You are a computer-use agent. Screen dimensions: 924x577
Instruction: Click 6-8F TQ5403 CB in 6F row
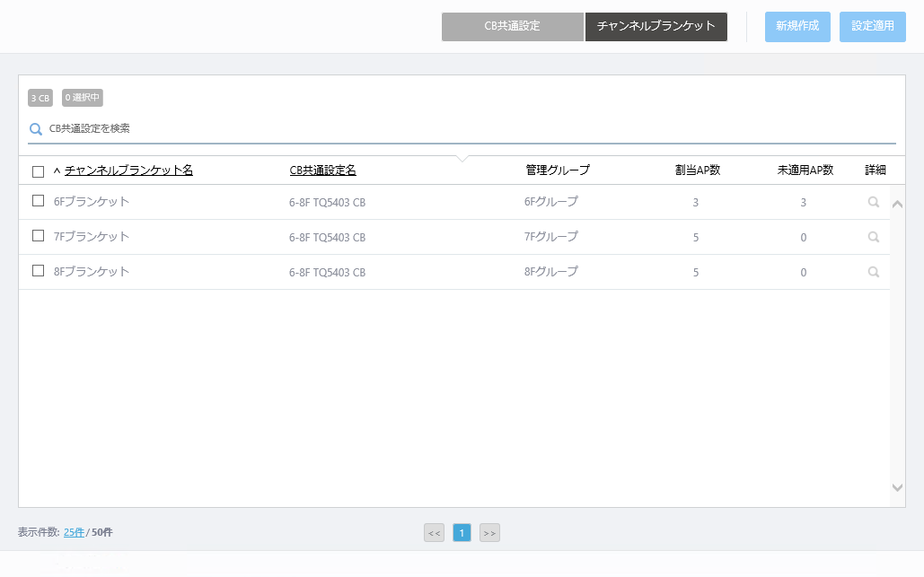pyautogui.click(x=327, y=203)
